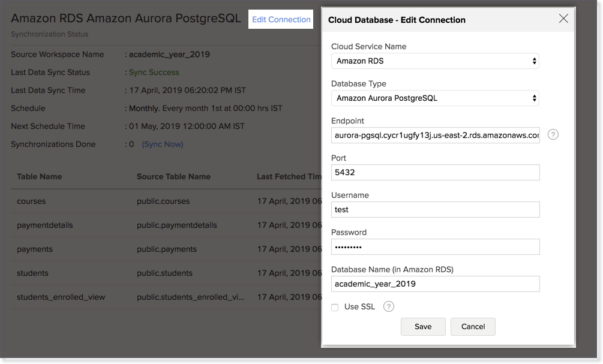
Task: Expand the Database Type dropdown
Action: click(x=435, y=98)
